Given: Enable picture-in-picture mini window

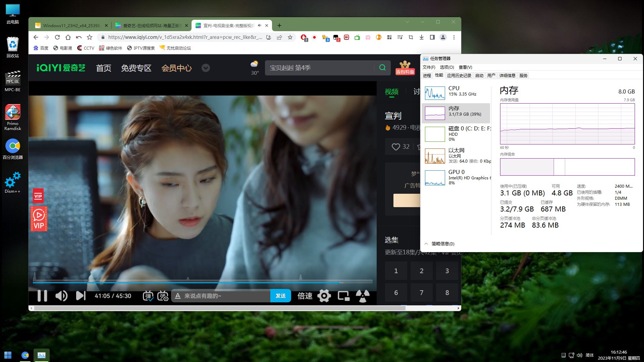Looking at the screenshot, I should click(x=343, y=296).
